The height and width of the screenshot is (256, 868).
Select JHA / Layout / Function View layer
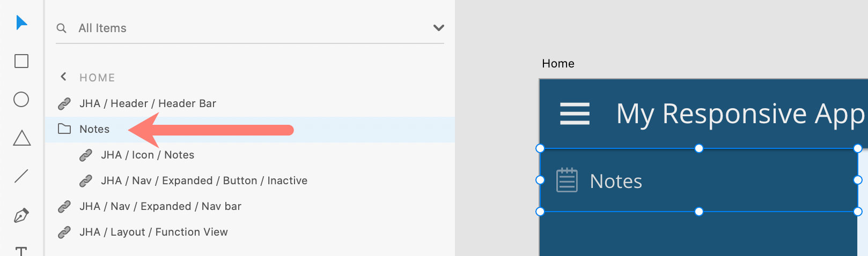[x=153, y=232]
